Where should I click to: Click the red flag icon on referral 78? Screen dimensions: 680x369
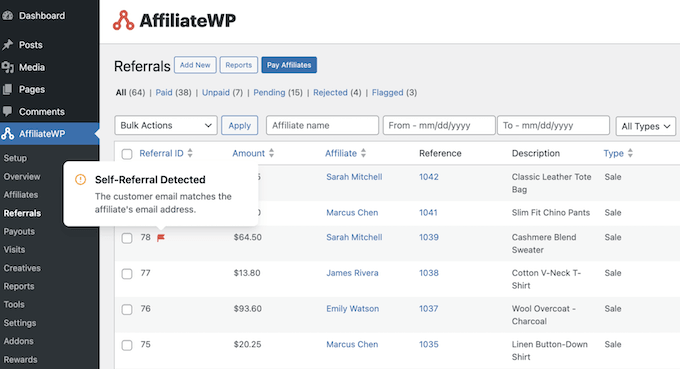click(x=161, y=238)
